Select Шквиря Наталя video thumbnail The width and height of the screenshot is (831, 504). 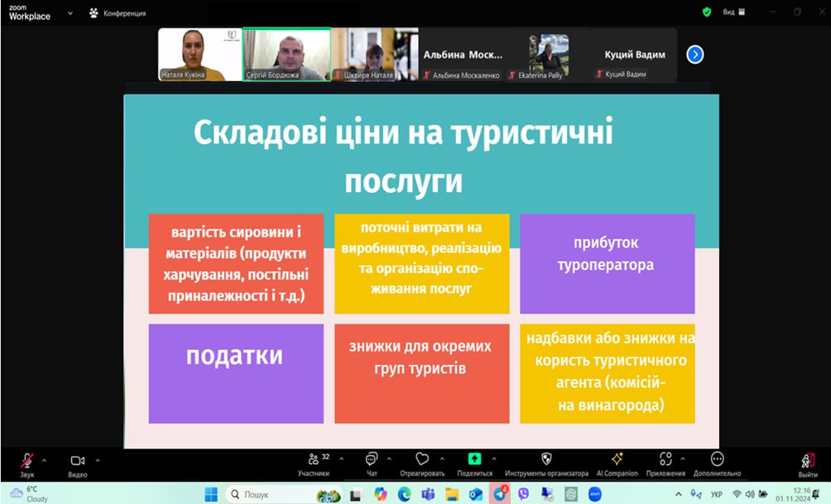click(375, 54)
